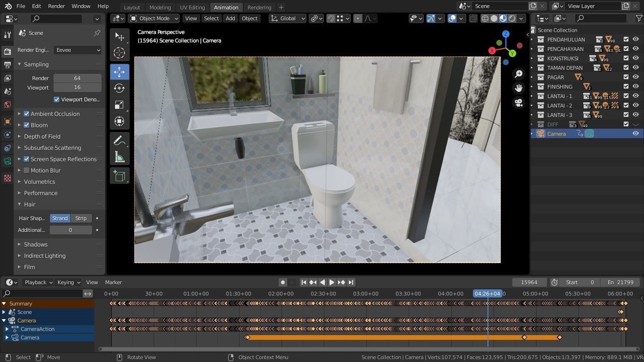Select the Move tool

click(x=119, y=72)
